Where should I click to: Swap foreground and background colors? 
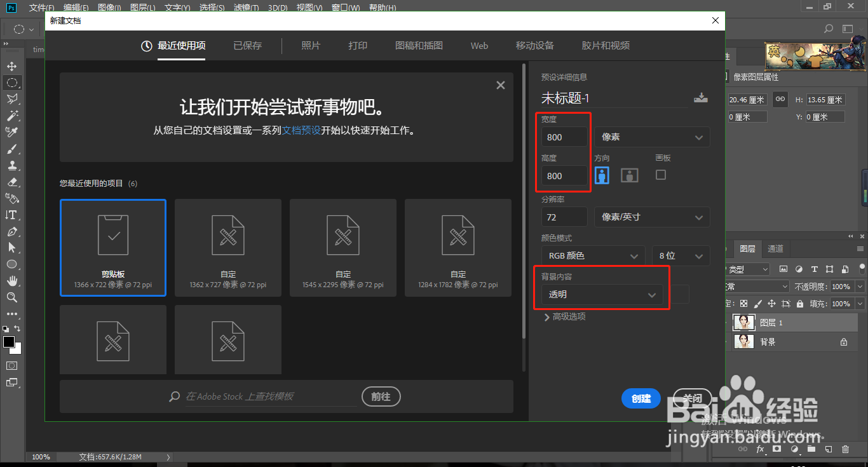(17, 328)
